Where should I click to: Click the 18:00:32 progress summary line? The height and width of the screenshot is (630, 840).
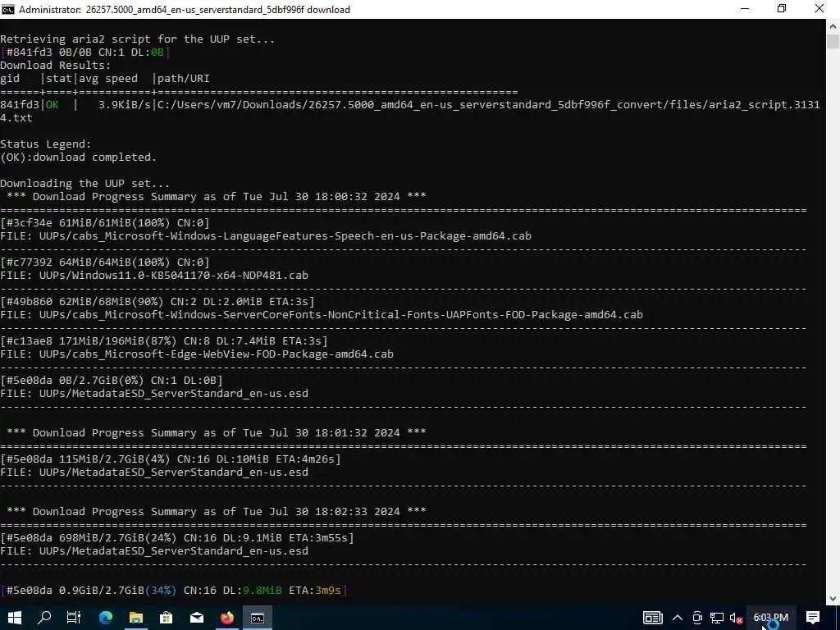[217, 197]
